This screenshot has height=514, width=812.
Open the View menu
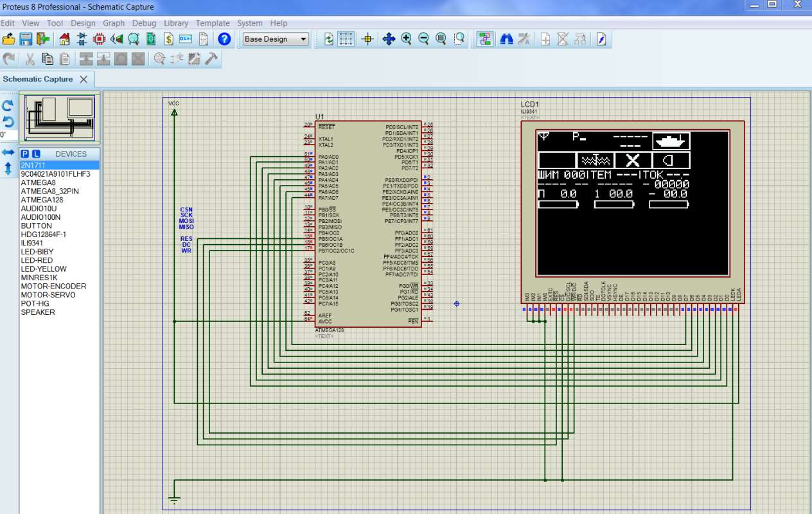pyautogui.click(x=31, y=23)
